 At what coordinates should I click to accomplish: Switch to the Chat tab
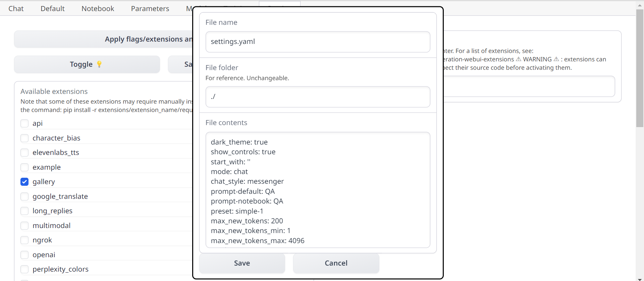click(15, 8)
